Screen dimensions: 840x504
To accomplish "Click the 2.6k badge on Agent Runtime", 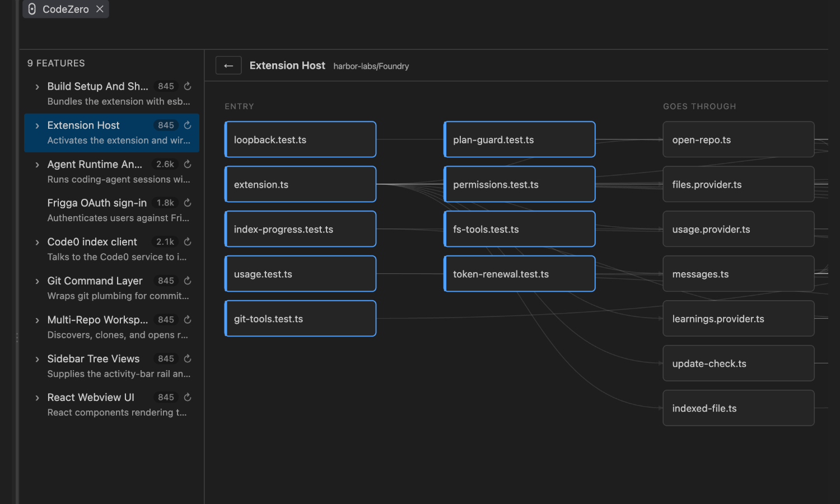I will pyautogui.click(x=165, y=164).
